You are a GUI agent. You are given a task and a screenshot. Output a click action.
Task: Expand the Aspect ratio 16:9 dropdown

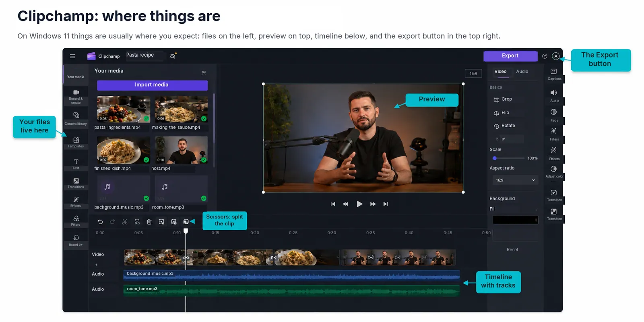pyautogui.click(x=515, y=180)
